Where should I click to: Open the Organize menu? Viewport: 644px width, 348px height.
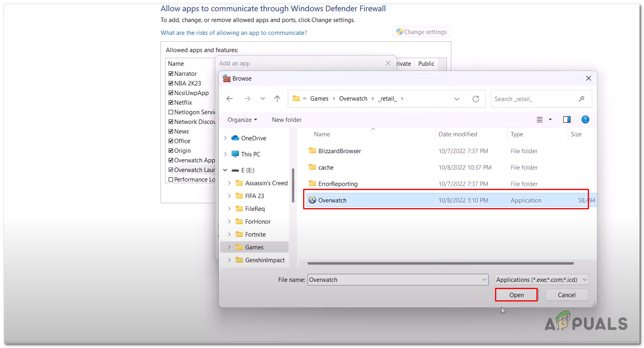pyautogui.click(x=242, y=120)
